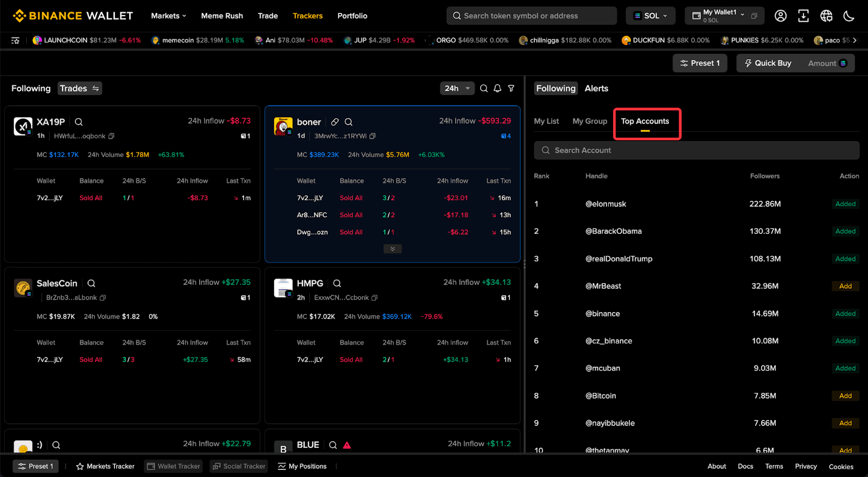Click the Search Account field

point(697,150)
